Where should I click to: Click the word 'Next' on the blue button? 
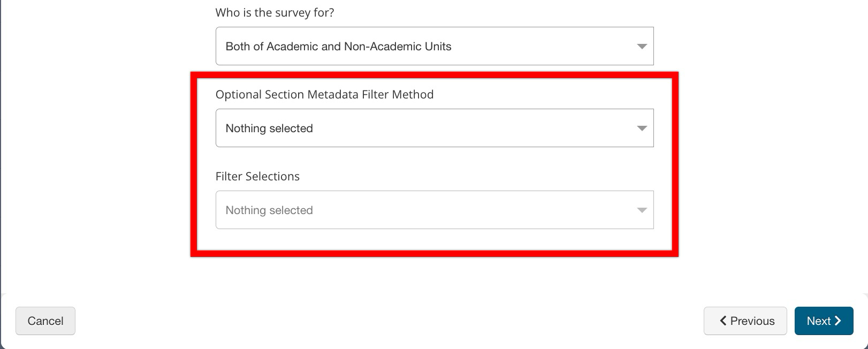pyautogui.click(x=818, y=321)
